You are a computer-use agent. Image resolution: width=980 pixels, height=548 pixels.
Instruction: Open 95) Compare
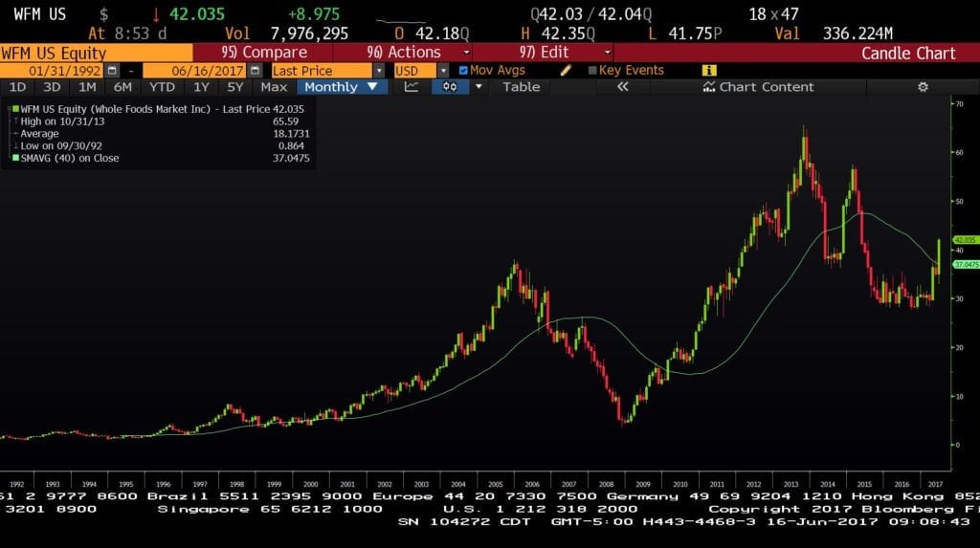tap(264, 53)
